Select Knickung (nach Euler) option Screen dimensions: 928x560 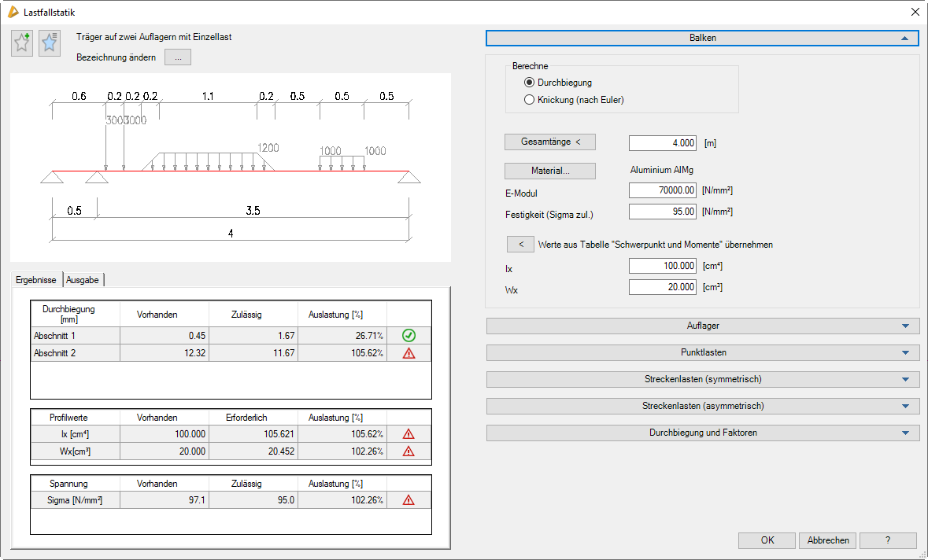529,100
